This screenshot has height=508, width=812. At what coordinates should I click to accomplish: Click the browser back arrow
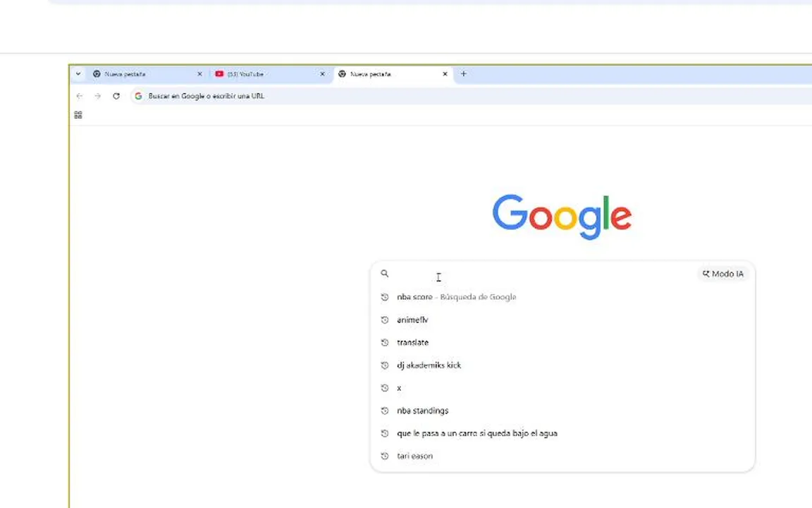[79, 96]
